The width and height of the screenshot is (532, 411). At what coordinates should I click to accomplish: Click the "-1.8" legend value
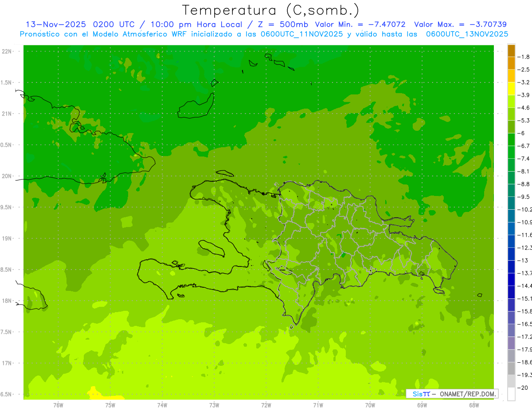click(523, 57)
